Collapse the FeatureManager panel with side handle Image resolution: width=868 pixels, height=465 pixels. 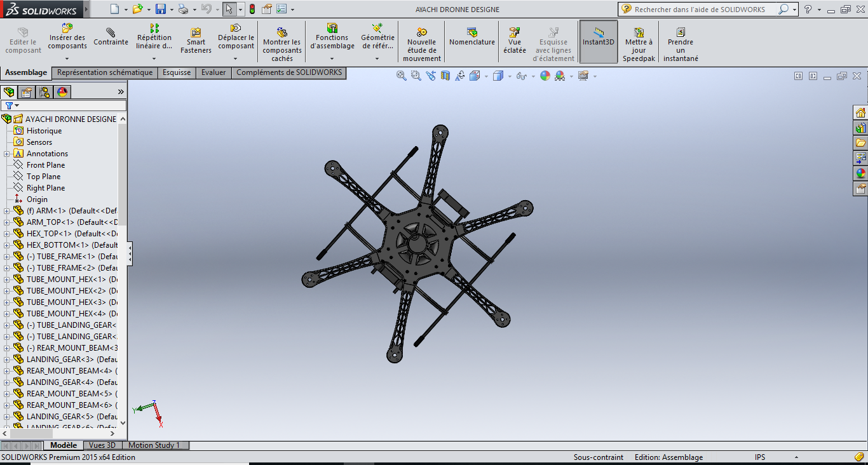pos(130,254)
